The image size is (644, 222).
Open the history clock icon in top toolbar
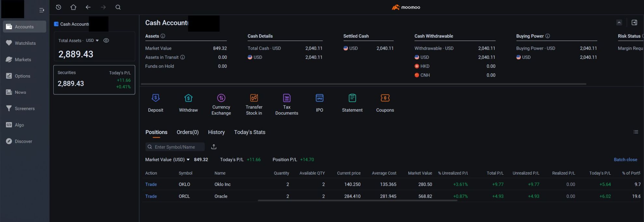coord(59,7)
